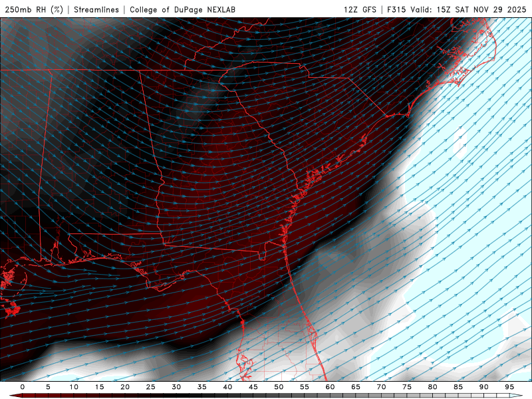Viewport: 532px width, 399px height.
Task: Click the "F315" forecast hour label
Action: 396,9
